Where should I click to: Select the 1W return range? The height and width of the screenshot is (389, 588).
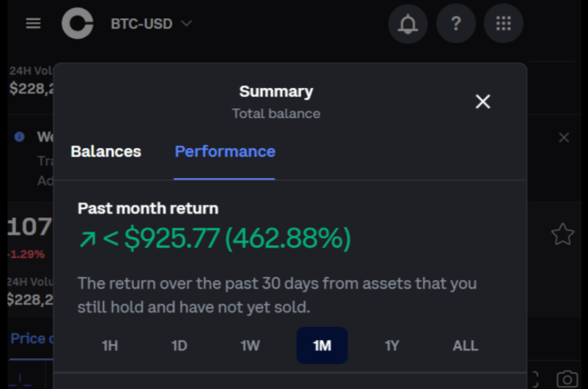[250, 346]
